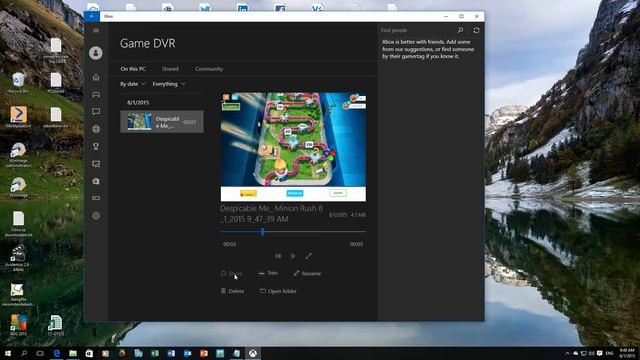Click the Trim button
Image resolution: width=640 pixels, height=360 pixels.
268,273
